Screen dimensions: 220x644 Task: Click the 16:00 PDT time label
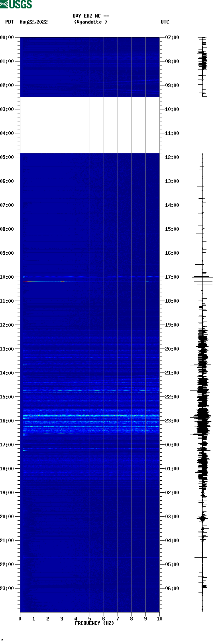[x=7, y=421]
